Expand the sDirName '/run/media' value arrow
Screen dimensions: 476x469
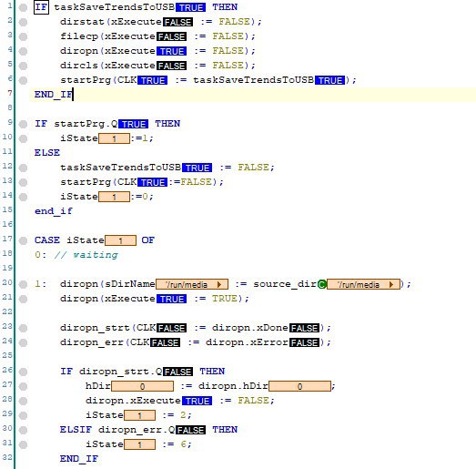219,285
